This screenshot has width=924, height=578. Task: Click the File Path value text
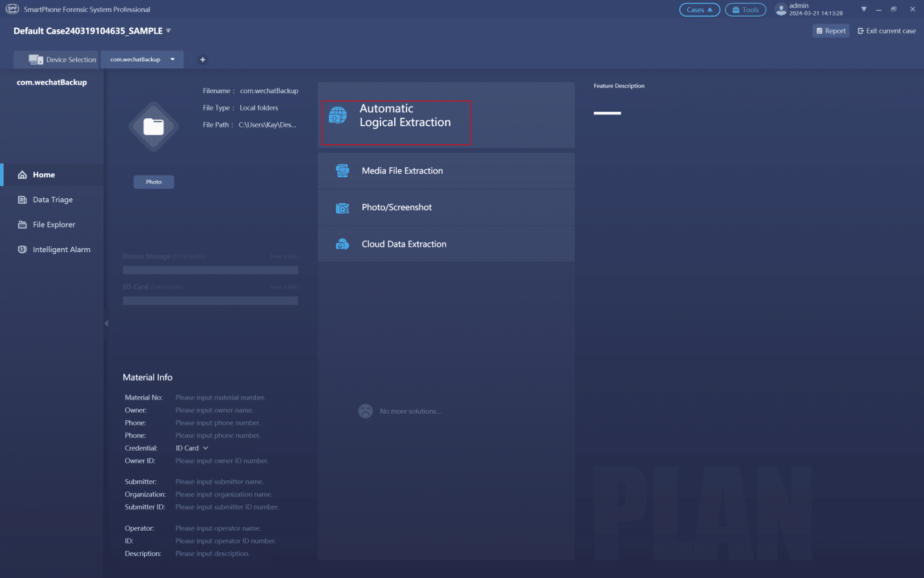click(268, 125)
